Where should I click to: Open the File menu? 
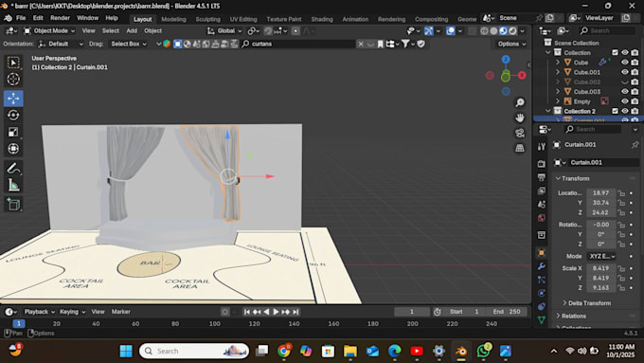point(21,18)
